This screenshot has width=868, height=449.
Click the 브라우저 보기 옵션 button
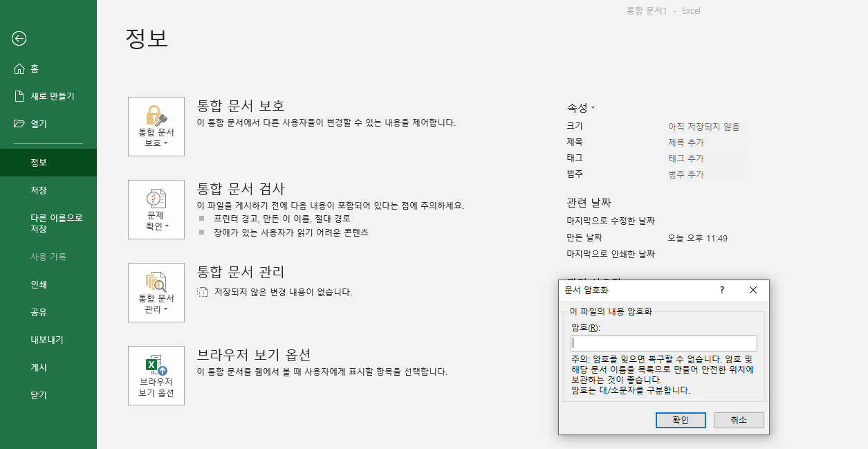(x=156, y=376)
